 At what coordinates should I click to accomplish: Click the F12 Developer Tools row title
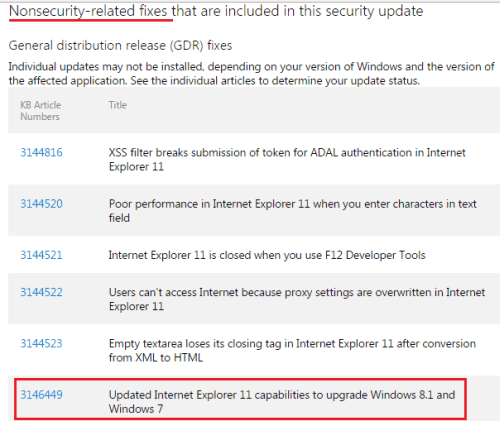pos(267,255)
